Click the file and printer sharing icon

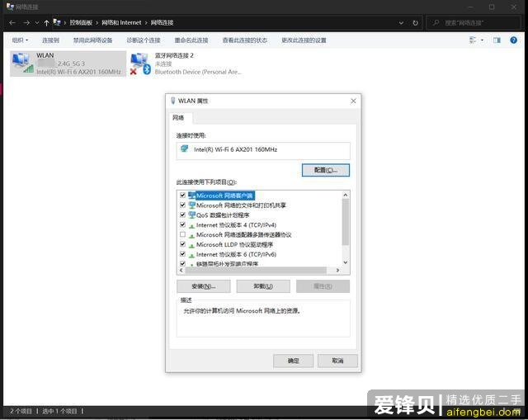coord(192,205)
